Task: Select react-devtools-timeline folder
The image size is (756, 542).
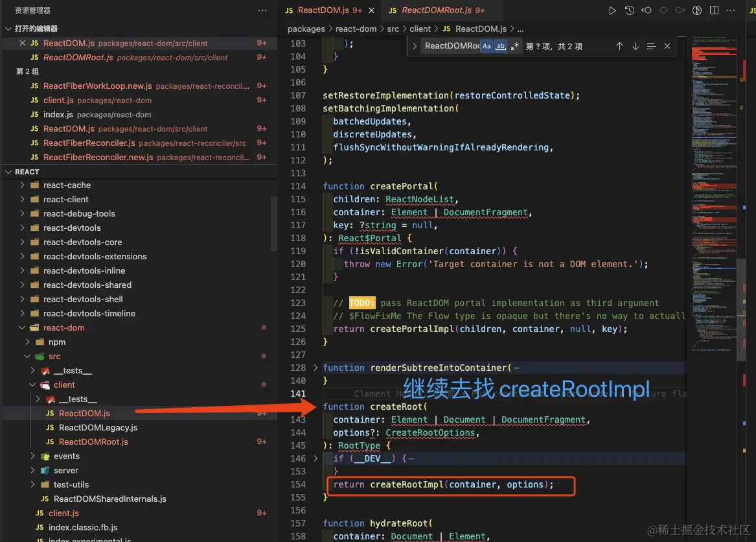Action: [139, 313]
